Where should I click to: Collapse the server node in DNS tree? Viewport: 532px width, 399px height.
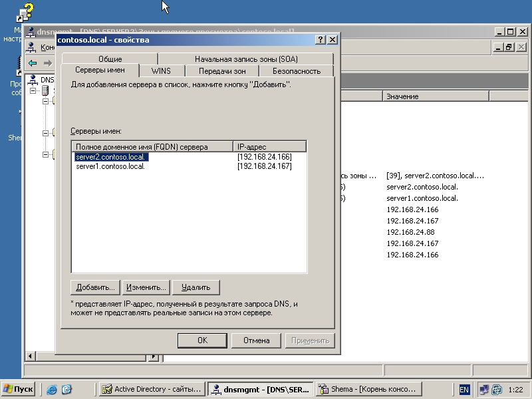tap(33, 90)
